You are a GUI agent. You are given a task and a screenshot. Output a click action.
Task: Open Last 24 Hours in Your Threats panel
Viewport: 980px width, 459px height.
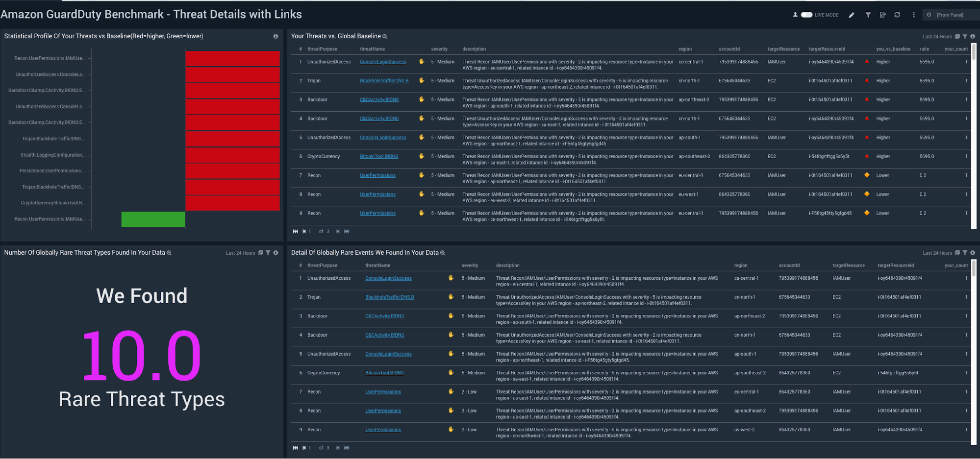pyautogui.click(x=937, y=36)
